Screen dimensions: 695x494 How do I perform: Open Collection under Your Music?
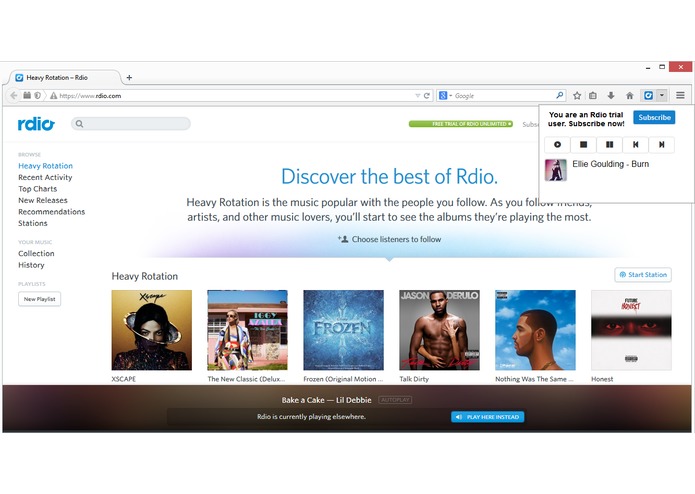(36, 253)
